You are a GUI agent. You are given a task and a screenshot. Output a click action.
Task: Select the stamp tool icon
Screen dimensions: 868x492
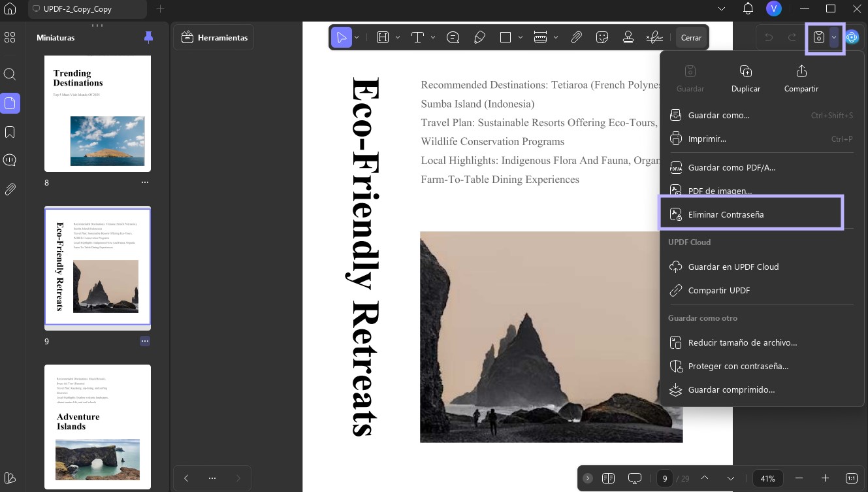(x=628, y=37)
